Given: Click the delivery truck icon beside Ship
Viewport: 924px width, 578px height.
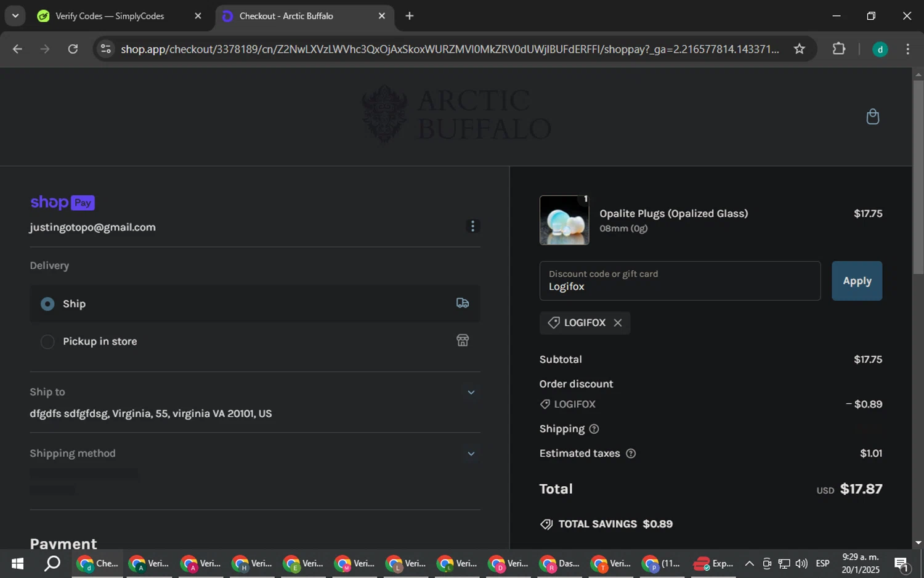Looking at the screenshot, I should pos(463,303).
